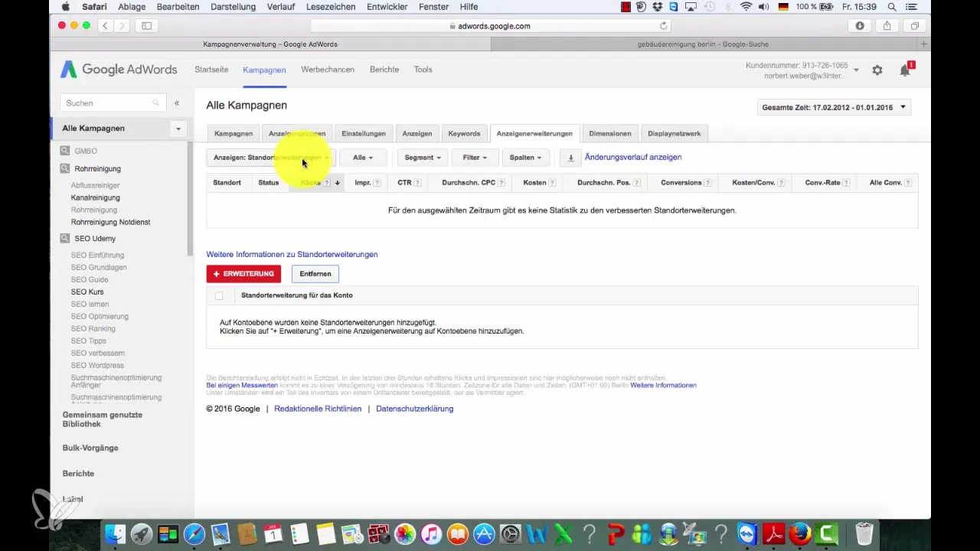Click the Suchen search input field
The width and height of the screenshot is (980, 551).
(113, 103)
